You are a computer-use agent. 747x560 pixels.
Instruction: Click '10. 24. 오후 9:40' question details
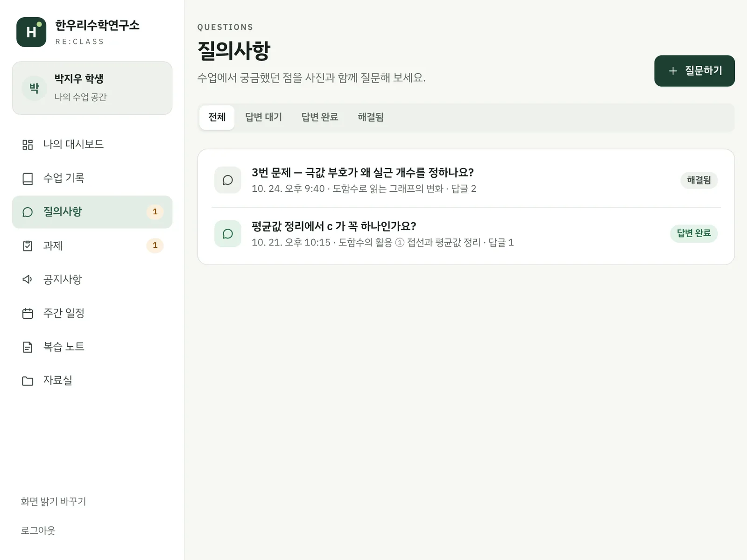(364, 189)
